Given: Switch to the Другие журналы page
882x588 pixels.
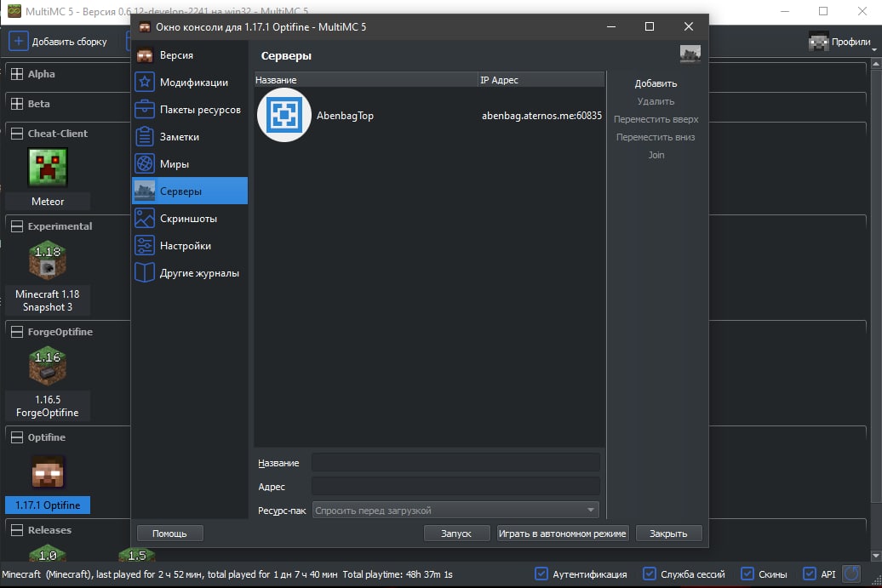Looking at the screenshot, I should click(x=190, y=272).
